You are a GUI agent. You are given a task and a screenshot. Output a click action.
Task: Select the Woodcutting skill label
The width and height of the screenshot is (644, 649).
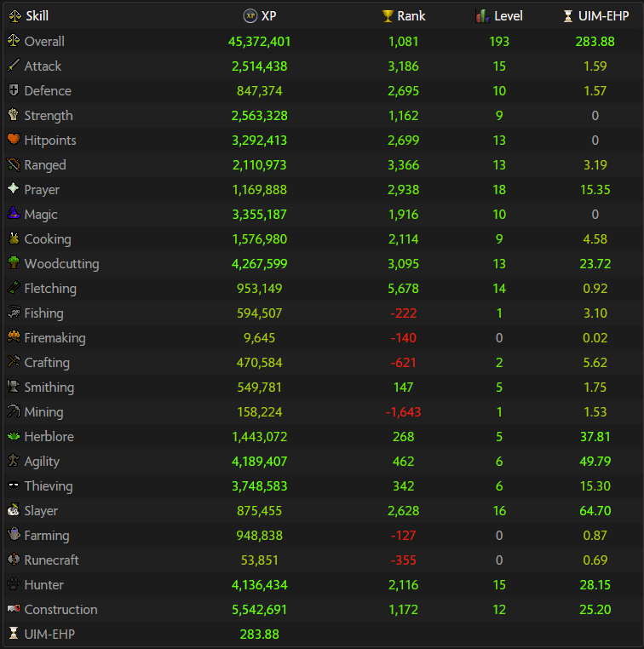tap(61, 264)
